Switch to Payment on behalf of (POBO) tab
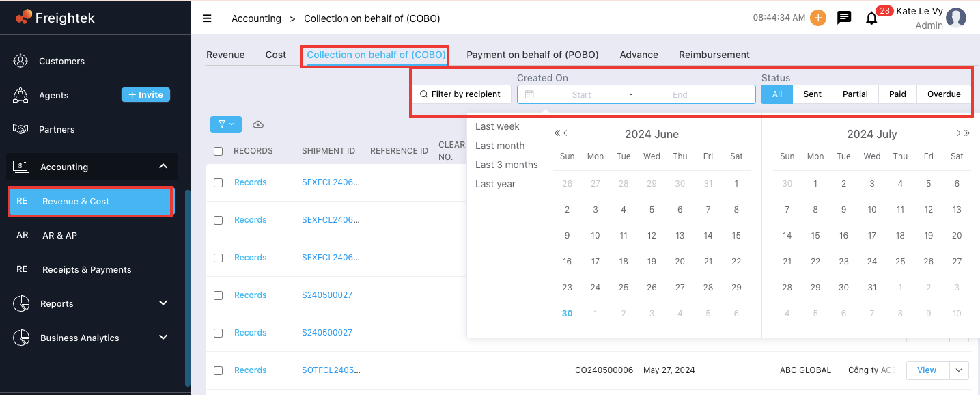 (x=533, y=55)
